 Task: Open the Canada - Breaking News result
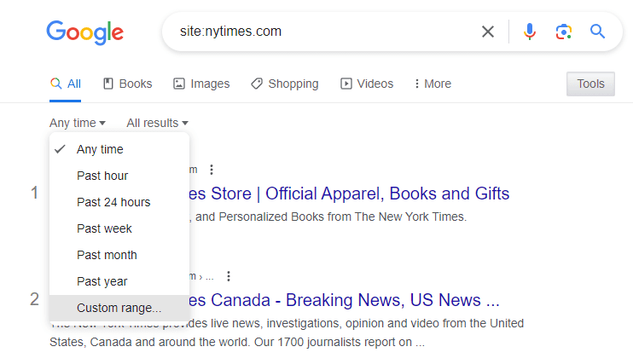[344, 300]
